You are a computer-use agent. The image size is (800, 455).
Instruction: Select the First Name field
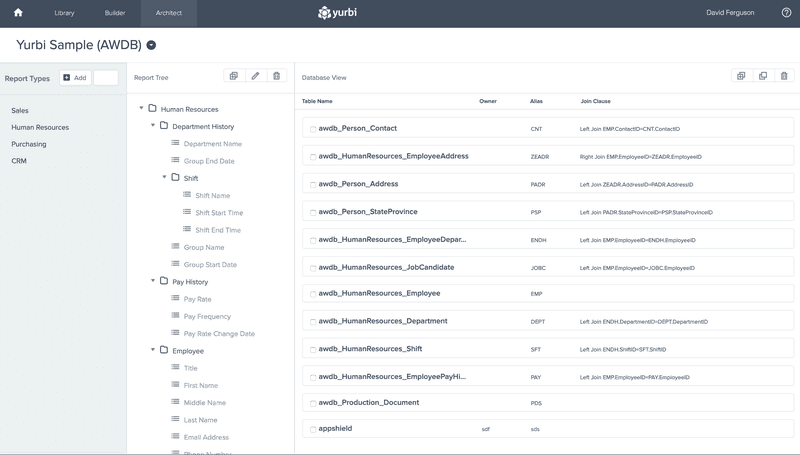201,385
